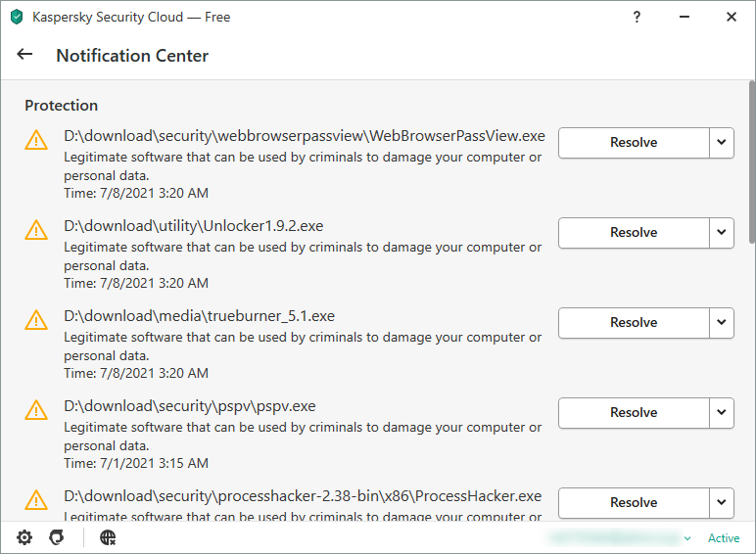756x554 pixels.
Task: Open account dropdown arrow beside blurred email
Action: (x=687, y=538)
